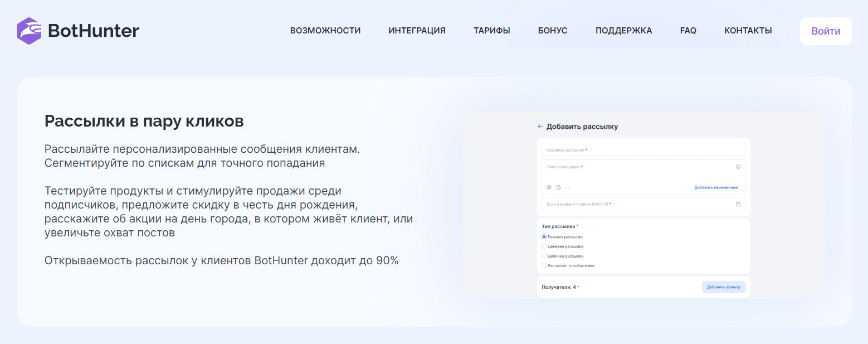Open the КОНТАКТЫ page
Viewport: 868px width, 344px height.
[x=748, y=31]
